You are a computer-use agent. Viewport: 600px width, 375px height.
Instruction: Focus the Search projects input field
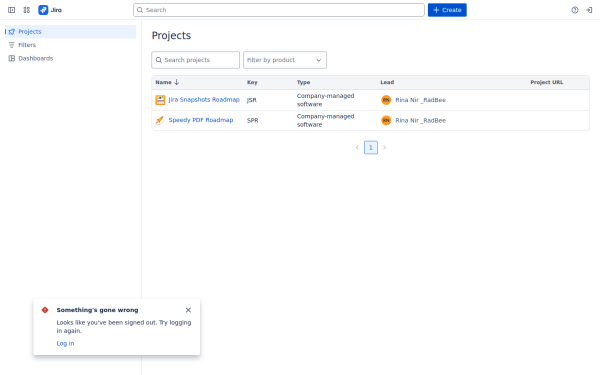[196, 60]
